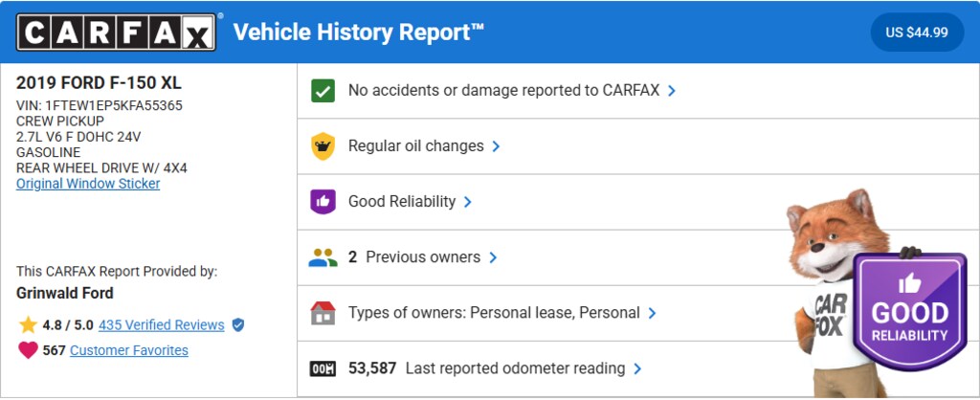Click the gold star rating icon
Viewport: 980px width, 400px height.
pos(28,325)
